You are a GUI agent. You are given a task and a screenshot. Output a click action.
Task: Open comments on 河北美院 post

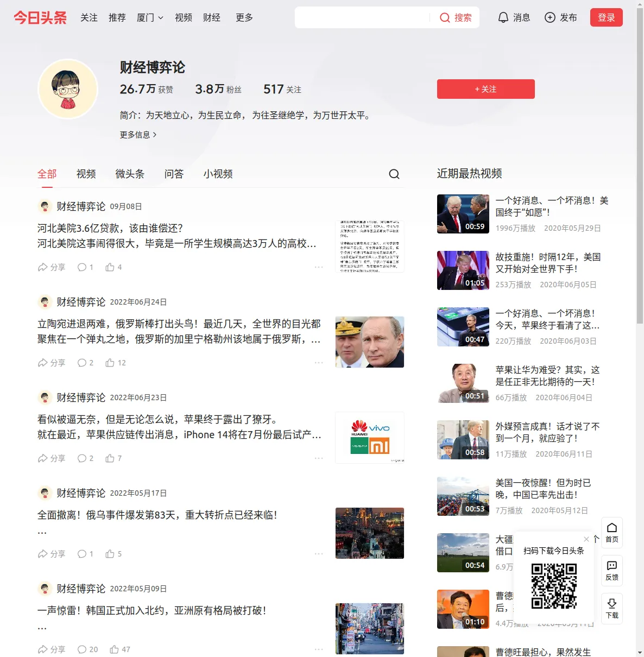click(85, 267)
